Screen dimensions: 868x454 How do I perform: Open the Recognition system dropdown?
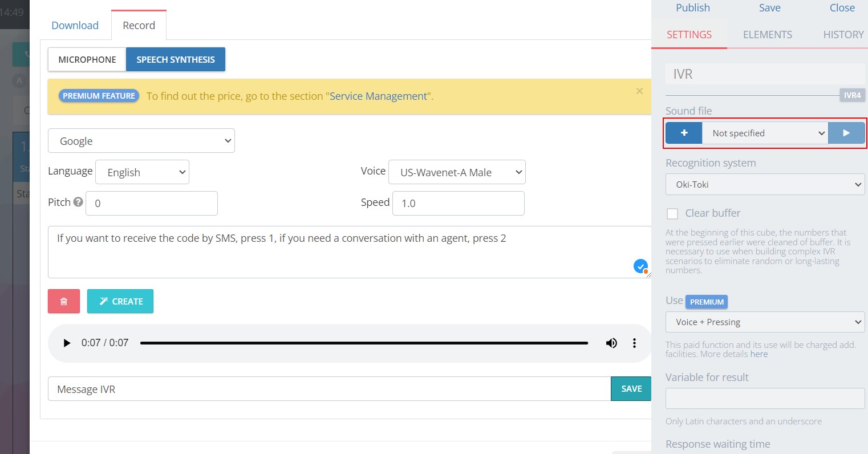(x=765, y=184)
